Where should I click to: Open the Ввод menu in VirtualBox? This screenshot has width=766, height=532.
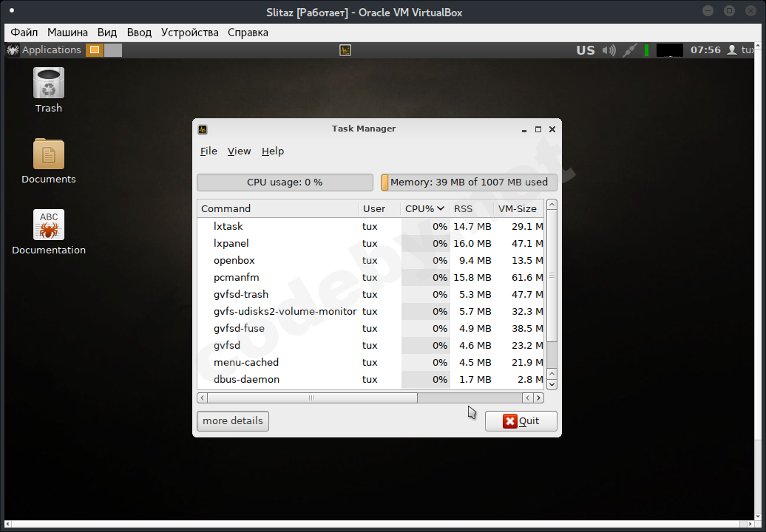(x=139, y=33)
